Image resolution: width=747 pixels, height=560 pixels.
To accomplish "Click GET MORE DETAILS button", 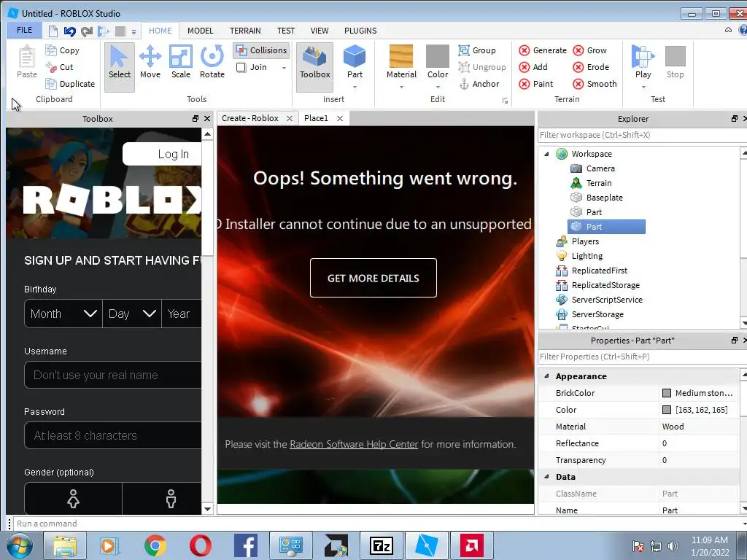I will (373, 278).
